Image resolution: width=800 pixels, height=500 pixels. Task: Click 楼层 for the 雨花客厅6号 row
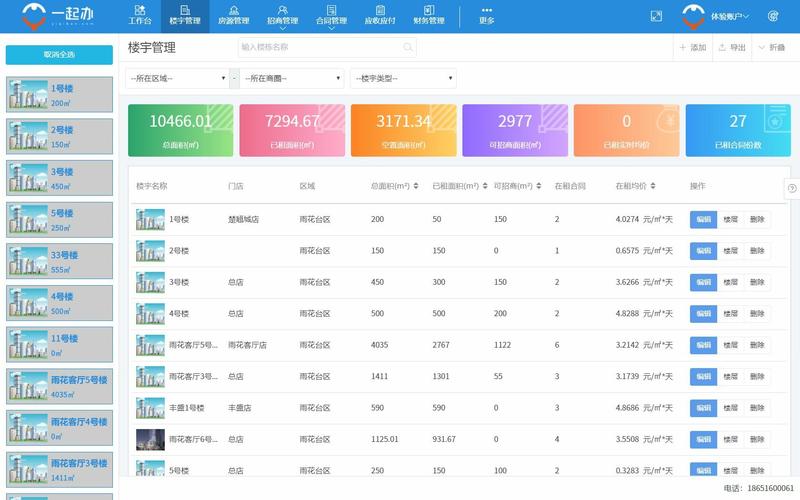coord(730,439)
